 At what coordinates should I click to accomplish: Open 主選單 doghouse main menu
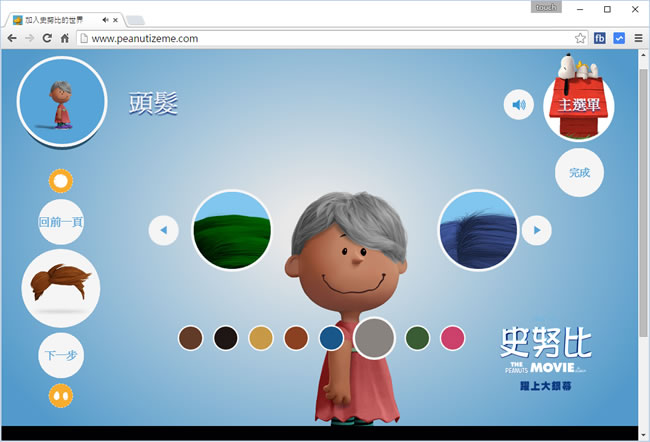[579, 100]
